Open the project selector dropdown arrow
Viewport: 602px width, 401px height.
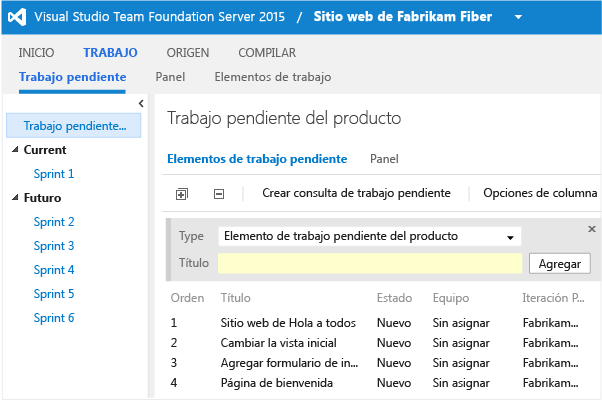point(518,17)
